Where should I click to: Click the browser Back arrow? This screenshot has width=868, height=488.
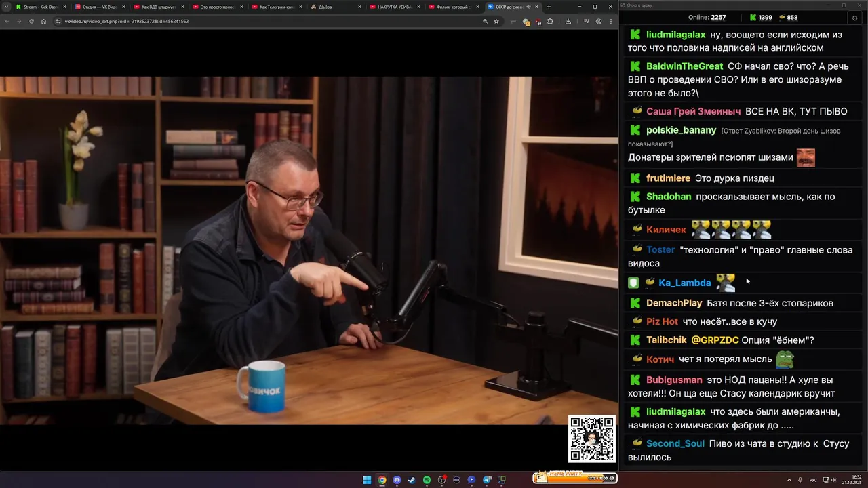pyautogui.click(x=7, y=21)
